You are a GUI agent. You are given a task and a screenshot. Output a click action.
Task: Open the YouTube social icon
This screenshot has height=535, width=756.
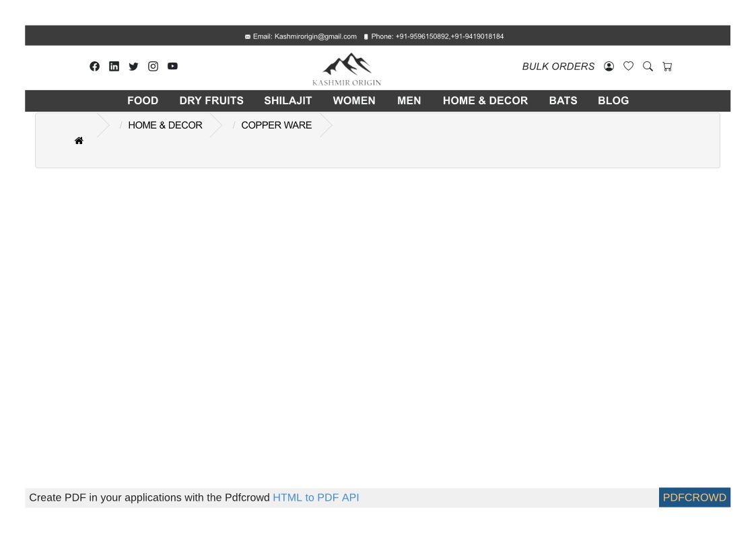(x=172, y=66)
